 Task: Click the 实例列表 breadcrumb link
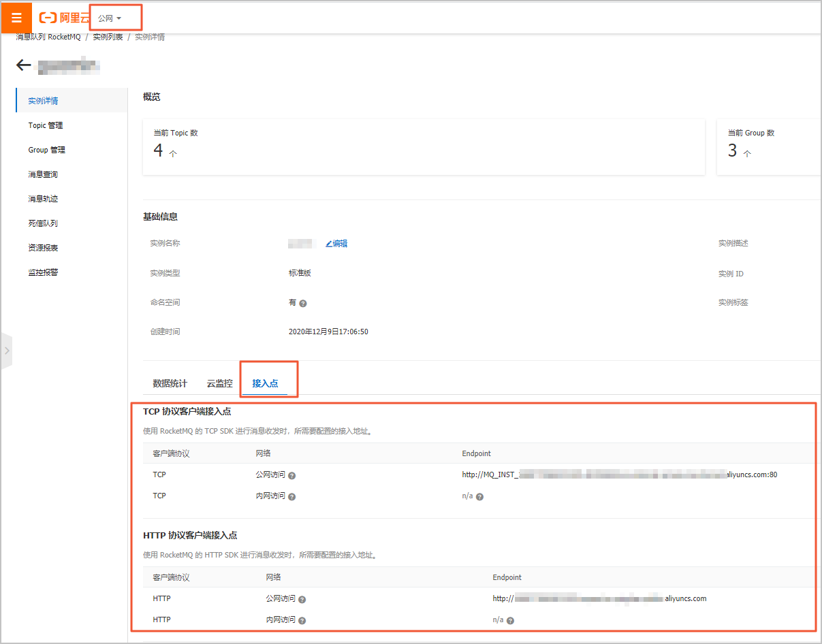pos(108,37)
